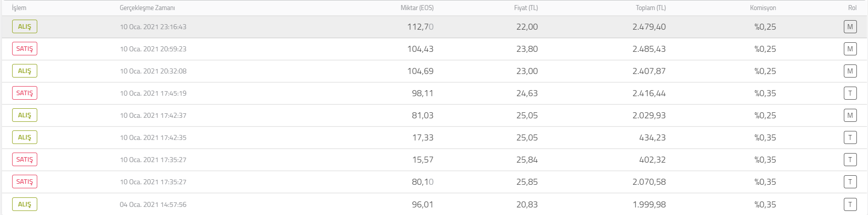
Task: Click the T role badge on the 04 Oca. row
Action: pyautogui.click(x=850, y=204)
